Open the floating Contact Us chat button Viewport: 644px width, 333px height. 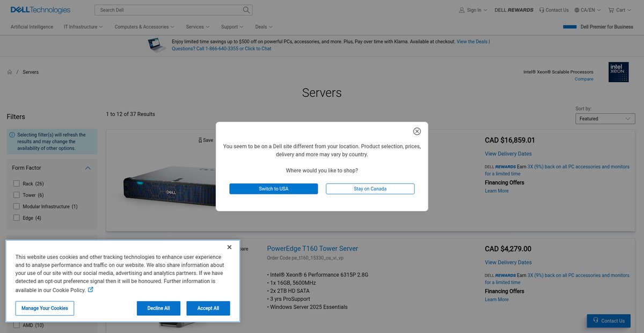click(x=608, y=321)
